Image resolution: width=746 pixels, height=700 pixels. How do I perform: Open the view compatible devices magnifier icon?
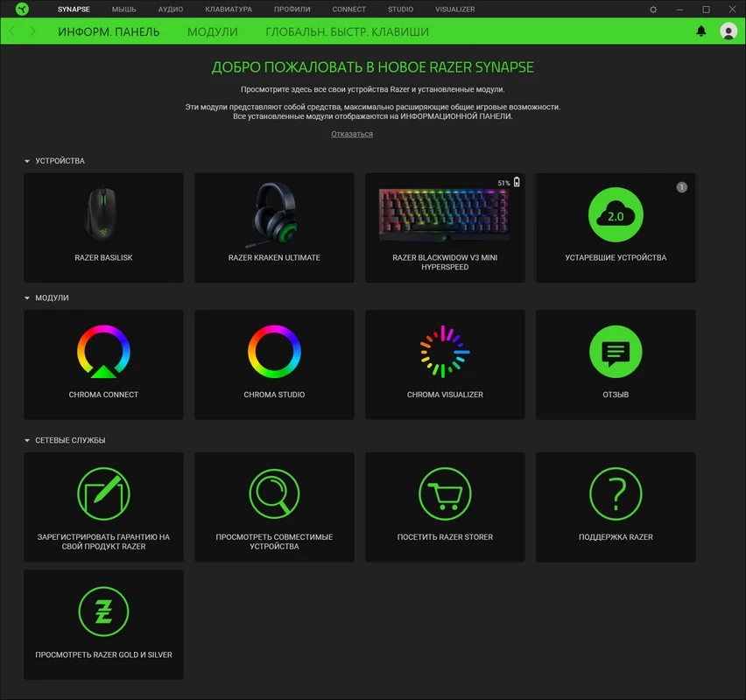click(274, 493)
